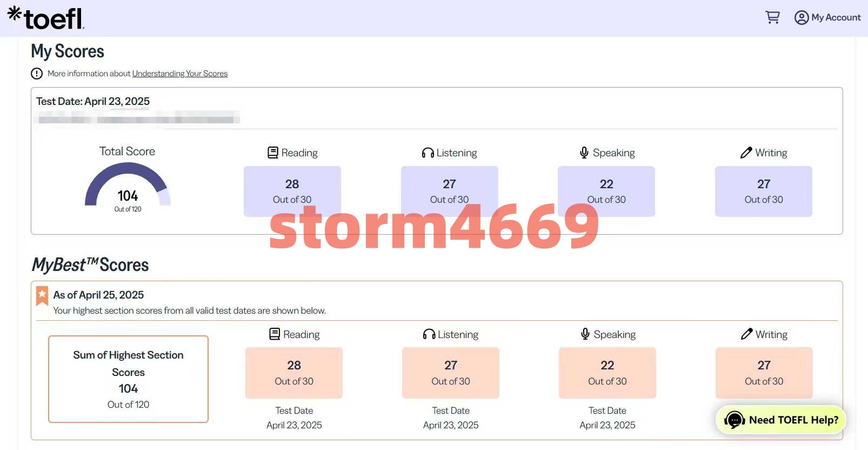Click the Reading book icon in MyBest Scores
This screenshot has height=450, width=868.
275,334
